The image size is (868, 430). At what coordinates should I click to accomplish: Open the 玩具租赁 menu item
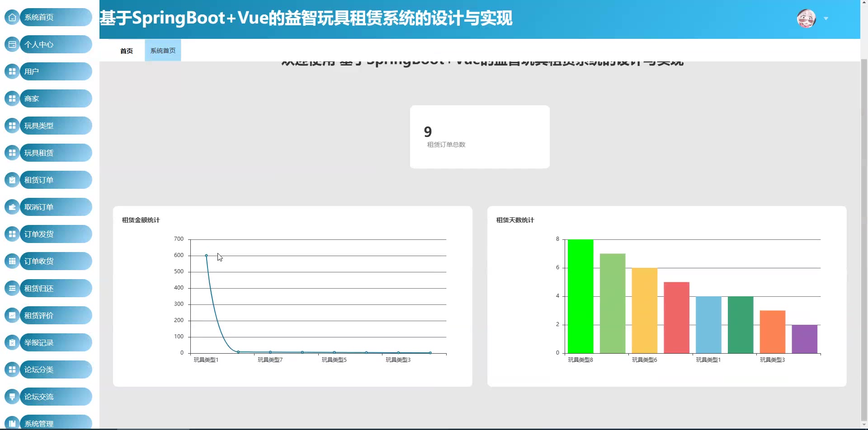click(56, 153)
